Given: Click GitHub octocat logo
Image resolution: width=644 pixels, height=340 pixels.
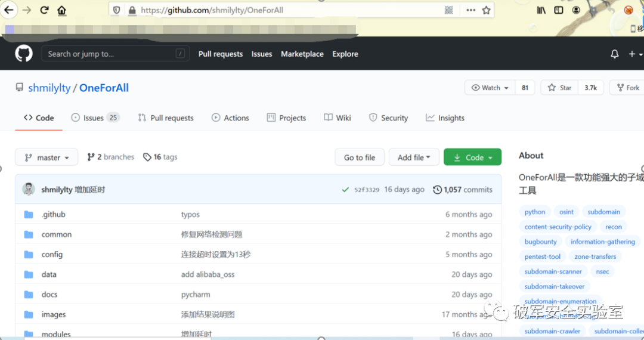Looking at the screenshot, I should pyautogui.click(x=24, y=54).
